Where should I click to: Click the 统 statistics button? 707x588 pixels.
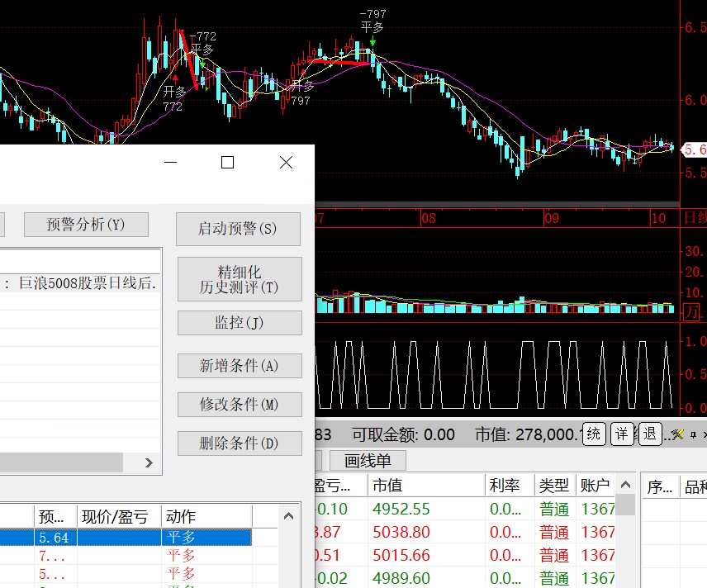point(594,434)
